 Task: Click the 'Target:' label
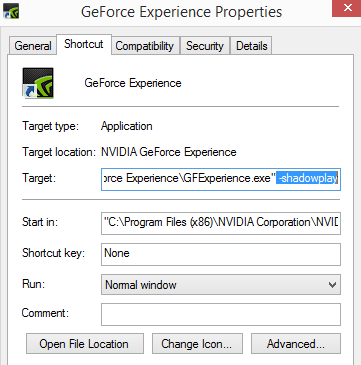[x=38, y=178]
